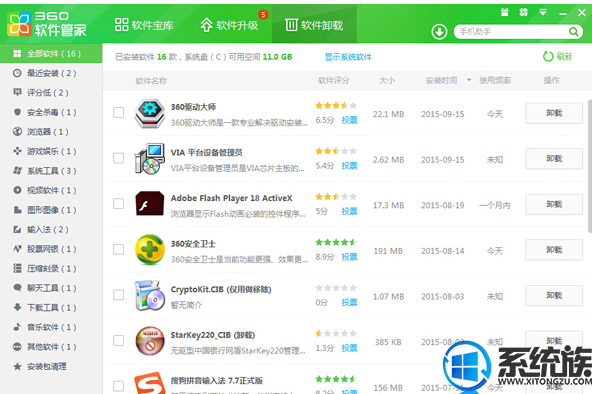Viewport: 592px width, 394px height.
Task: Check the VIA 平台设备管理员 checkbox
Action: (119, 158)
